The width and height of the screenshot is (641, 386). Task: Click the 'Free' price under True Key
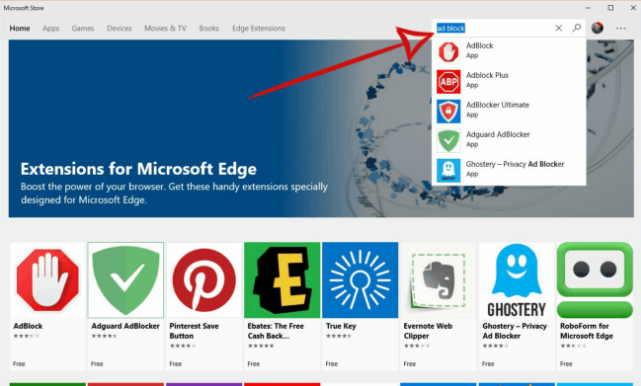point(332,364)
